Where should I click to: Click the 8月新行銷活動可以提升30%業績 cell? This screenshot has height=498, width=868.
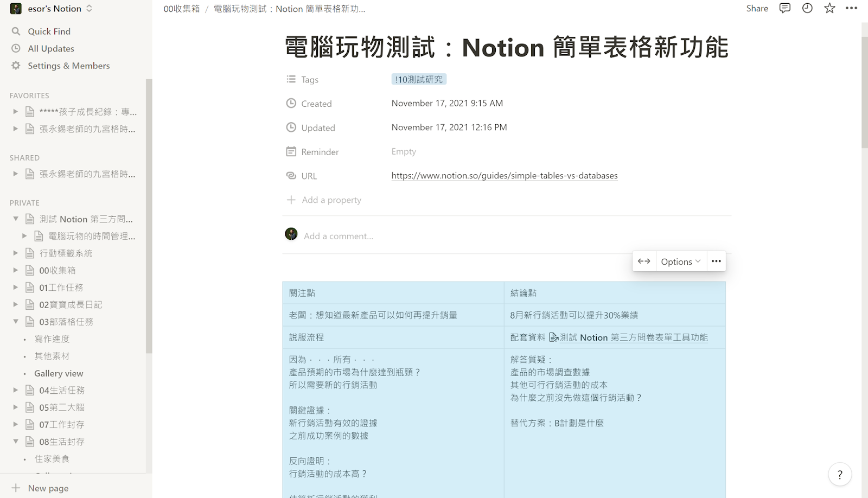pyautogui.click(x=615, y=315)
